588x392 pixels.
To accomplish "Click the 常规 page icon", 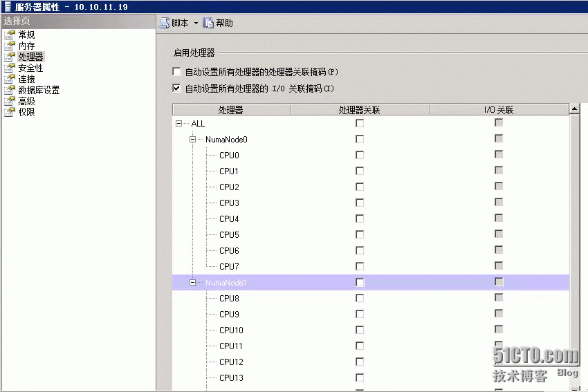I will [10, 35].
